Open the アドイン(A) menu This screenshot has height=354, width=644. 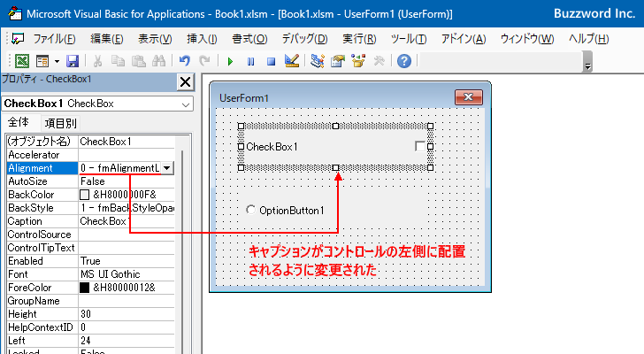(x=464, y=39)
